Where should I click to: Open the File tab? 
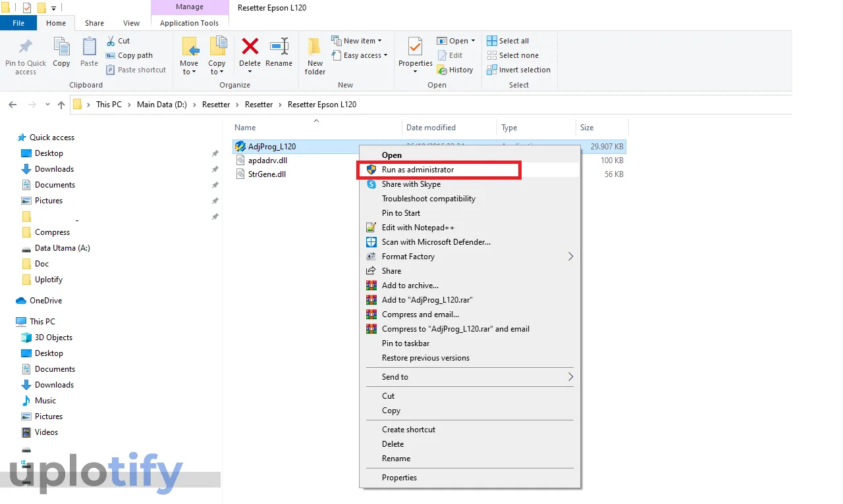pyautogui.click(x=18, y=23)
